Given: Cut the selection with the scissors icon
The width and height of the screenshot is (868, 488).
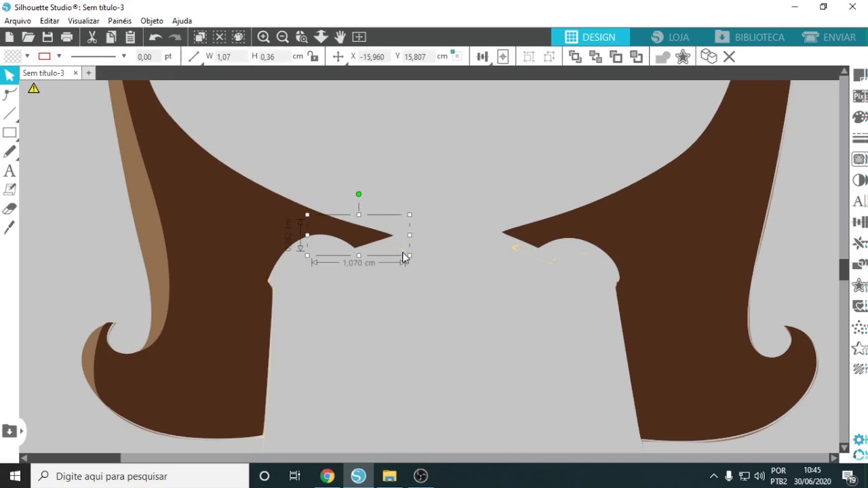Looking at the screenshot, I should 92,37.
